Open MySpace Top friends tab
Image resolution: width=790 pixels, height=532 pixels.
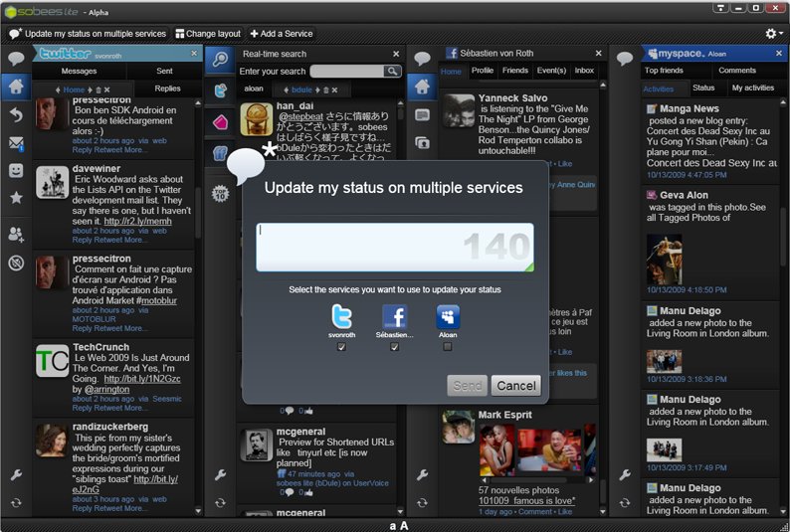pos(664,71)
